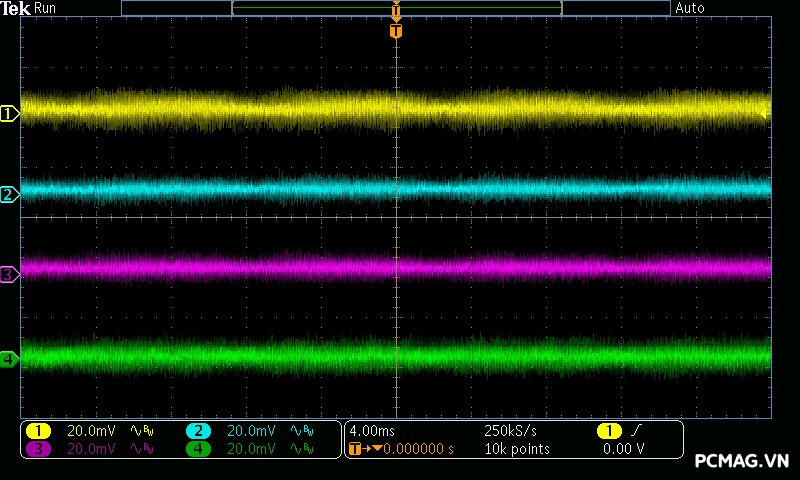Viewport: 800px width, 480px height.
Task: Click the 4.00ms timebase readout
Action: [x=370, y=431]
